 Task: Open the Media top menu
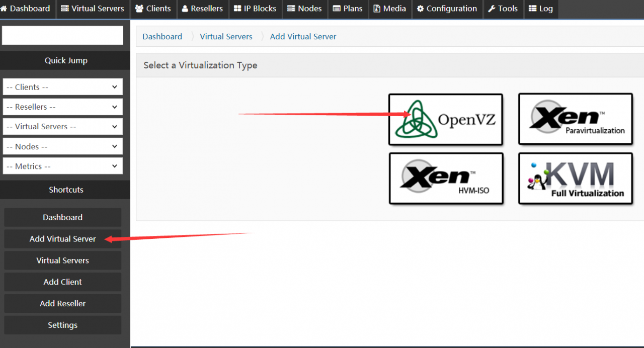390,9
